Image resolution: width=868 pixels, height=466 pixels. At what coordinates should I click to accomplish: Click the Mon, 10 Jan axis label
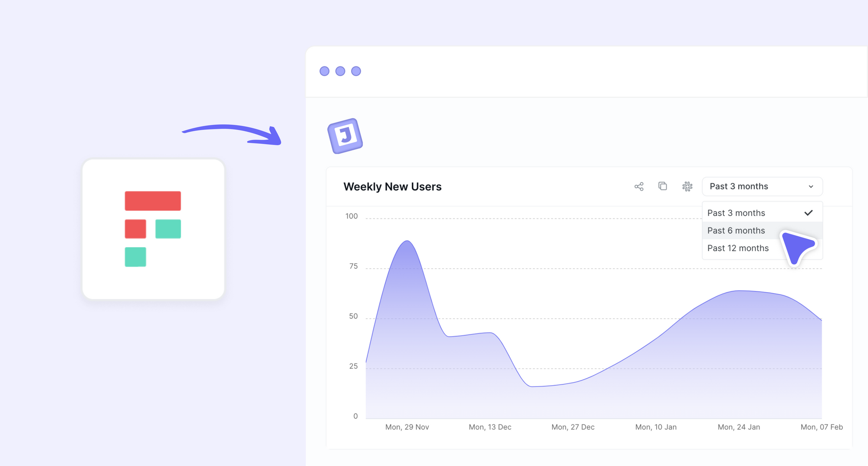[x=656, y=427]
